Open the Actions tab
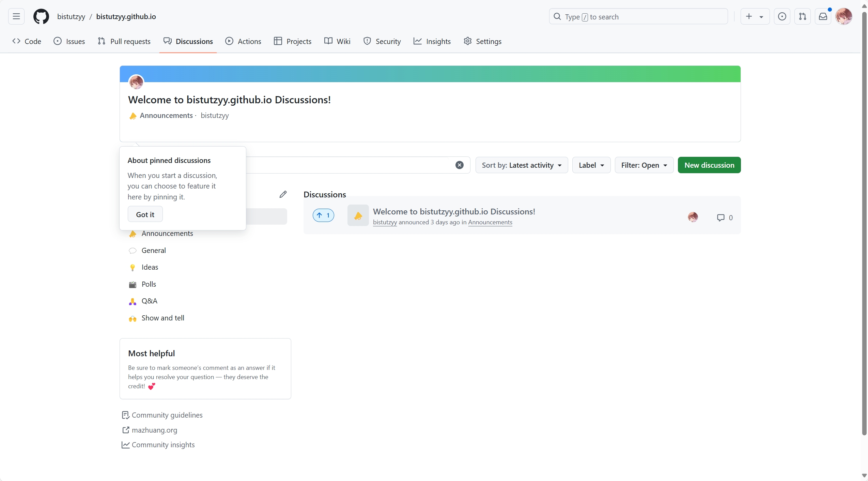Viewport: 868px width, 481px height. (243, 41)
